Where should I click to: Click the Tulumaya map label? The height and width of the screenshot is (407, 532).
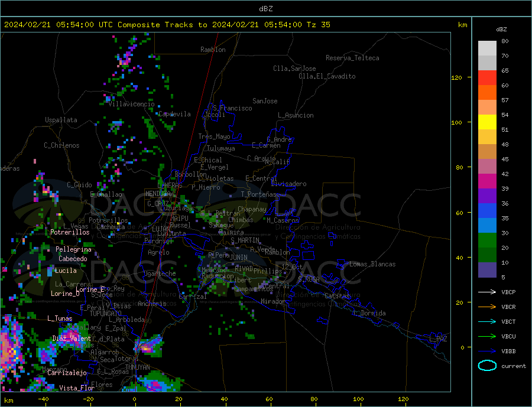pos(221,148)
